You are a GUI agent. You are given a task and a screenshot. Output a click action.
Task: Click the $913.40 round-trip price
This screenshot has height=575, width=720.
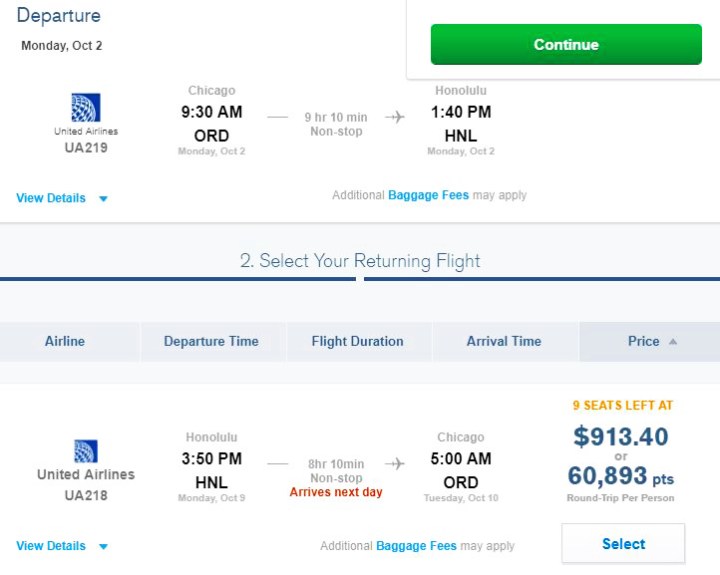621,436
